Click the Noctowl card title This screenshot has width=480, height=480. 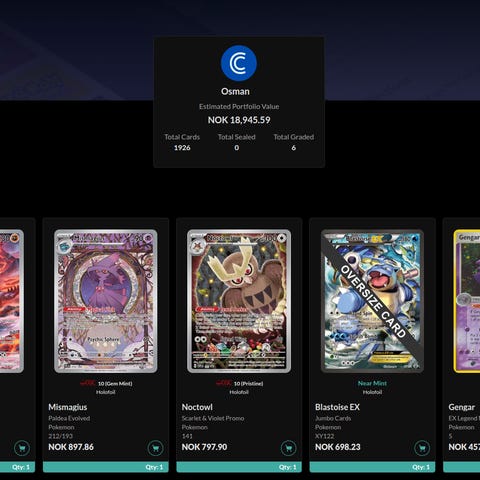click(197, 407)
